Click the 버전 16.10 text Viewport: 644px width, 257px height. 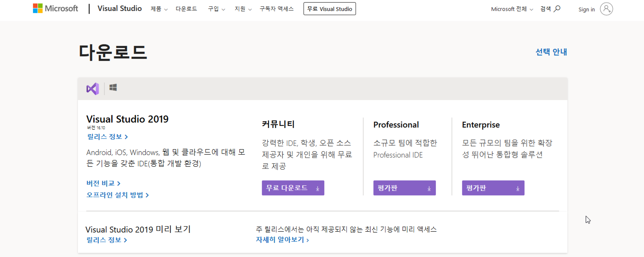(96, 128)
